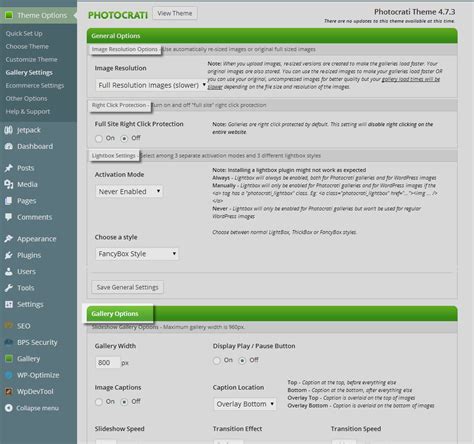Click the Posts pushpin icon
The image size is (474, 444).
(9, 168)
